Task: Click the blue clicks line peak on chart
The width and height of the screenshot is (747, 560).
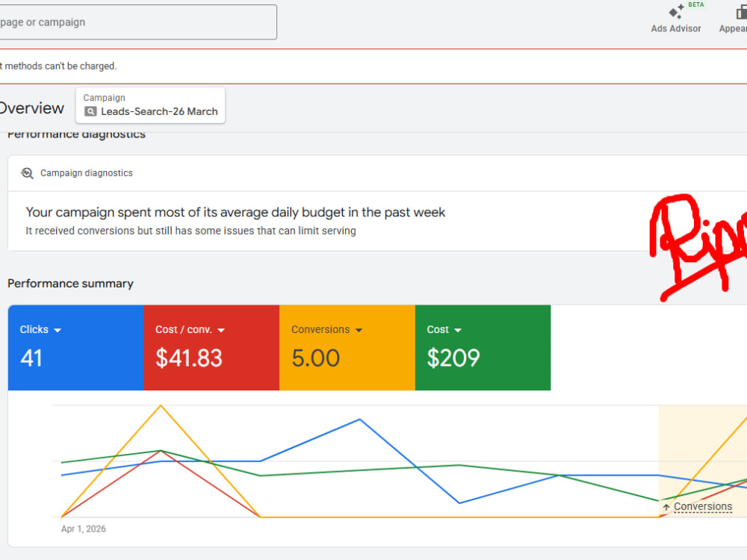Action: (360, 420)
